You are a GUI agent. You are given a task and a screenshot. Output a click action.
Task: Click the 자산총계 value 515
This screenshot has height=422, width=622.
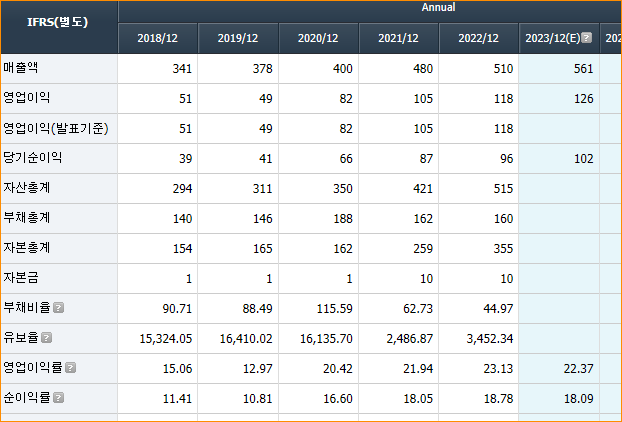[x=503, y=188]
